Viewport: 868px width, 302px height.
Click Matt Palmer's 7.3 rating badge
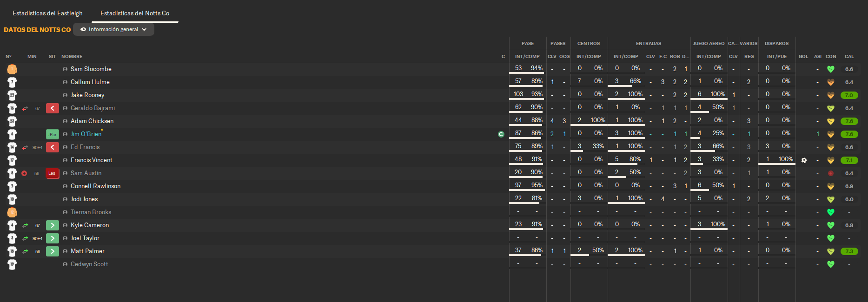[x=849, y=251]
